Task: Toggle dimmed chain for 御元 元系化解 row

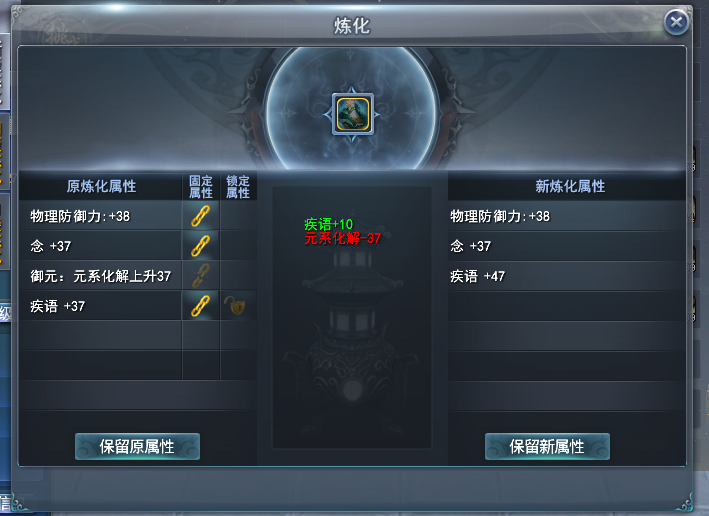Action: pos(200,275)
